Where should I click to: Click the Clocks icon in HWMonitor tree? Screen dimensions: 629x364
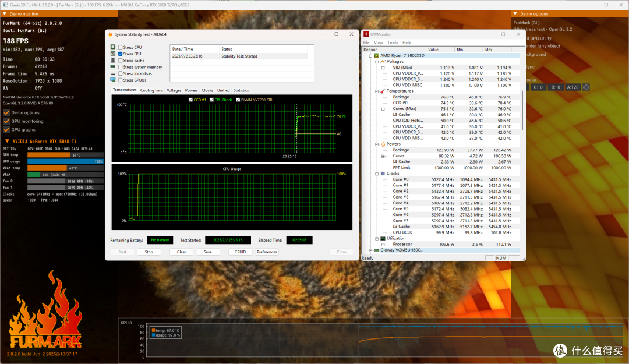coord(383,174)
